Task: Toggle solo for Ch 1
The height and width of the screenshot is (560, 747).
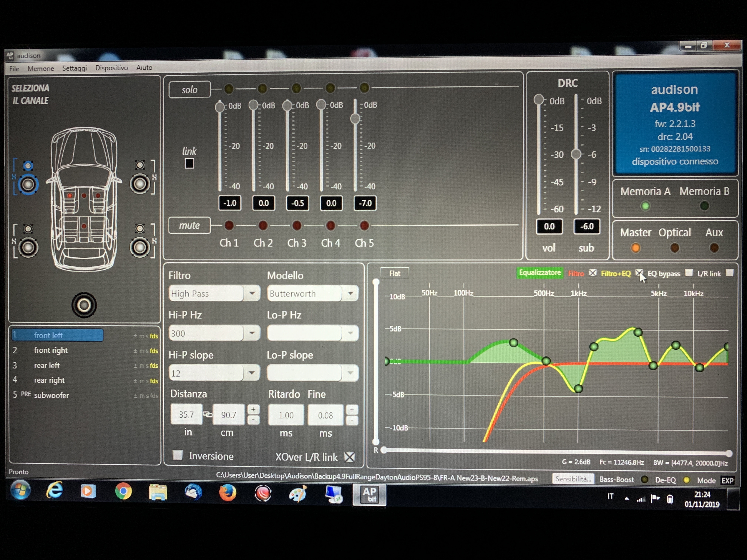Action: pos(229,89)
